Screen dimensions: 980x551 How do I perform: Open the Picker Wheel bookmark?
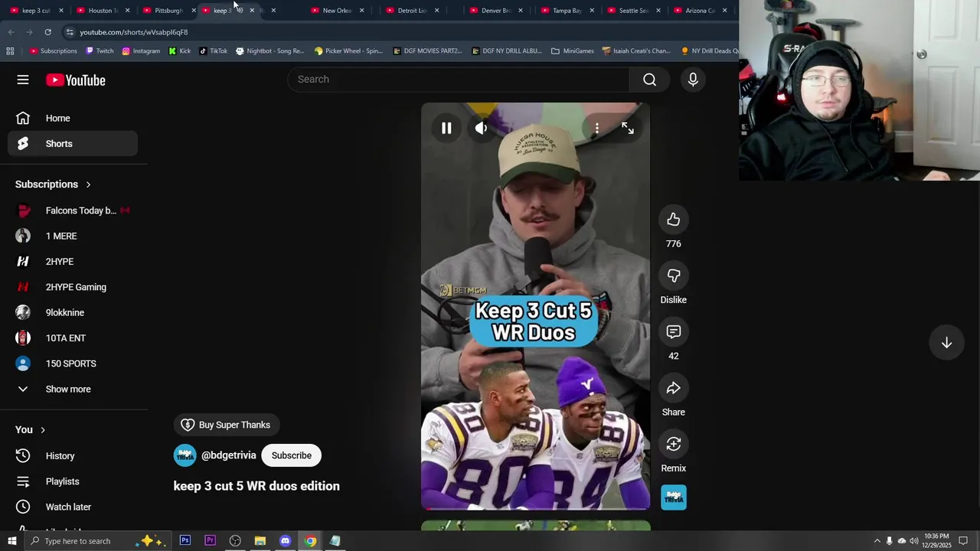pos(348,51)
